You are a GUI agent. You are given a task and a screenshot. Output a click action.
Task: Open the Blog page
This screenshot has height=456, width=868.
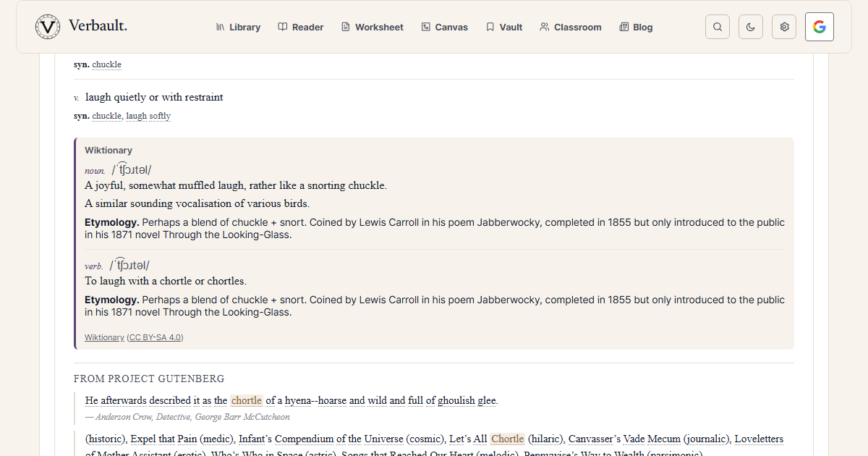click(x=637, y=27)
